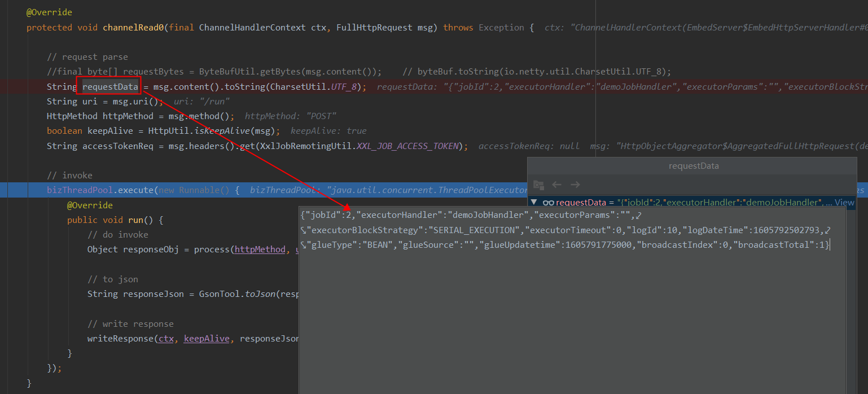Image resolution: width=868 pixels, height=394 pixels.
Task: Click the "// do invoke" comment
Action: pos(118,234)
